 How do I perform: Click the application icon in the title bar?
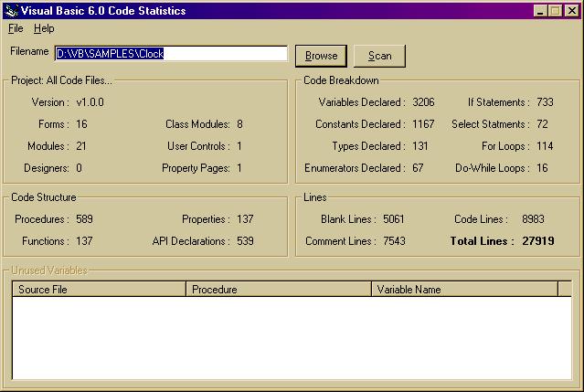point(11,10)
